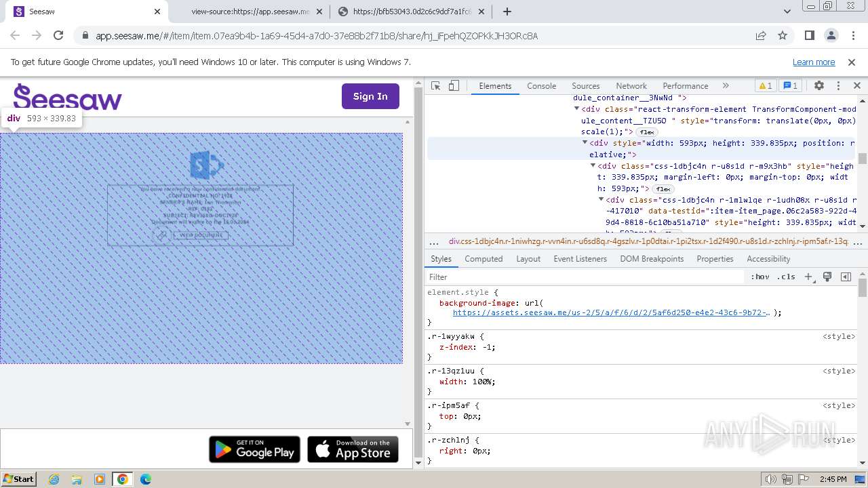Show more DevTools panels chevron
The image size is (868, 488).
click(x=726, y=86)
